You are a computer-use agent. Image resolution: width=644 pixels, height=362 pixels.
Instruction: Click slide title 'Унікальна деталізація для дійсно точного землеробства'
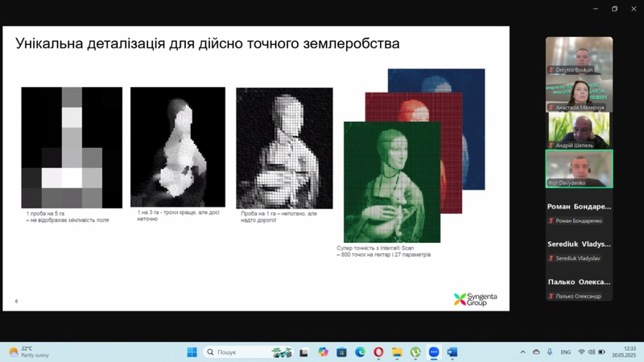[208, 43]
